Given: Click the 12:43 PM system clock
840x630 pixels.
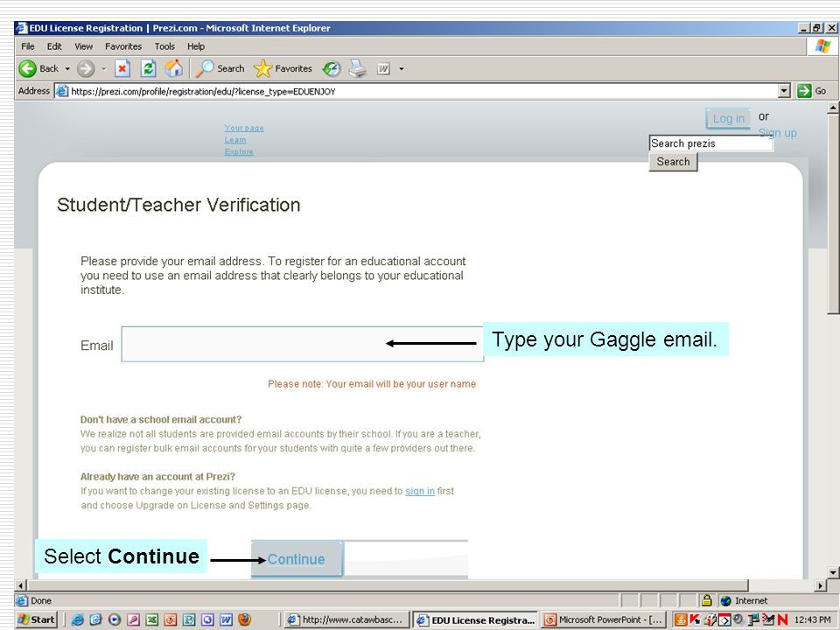Looking at the screenshot, I should [812, 619].
